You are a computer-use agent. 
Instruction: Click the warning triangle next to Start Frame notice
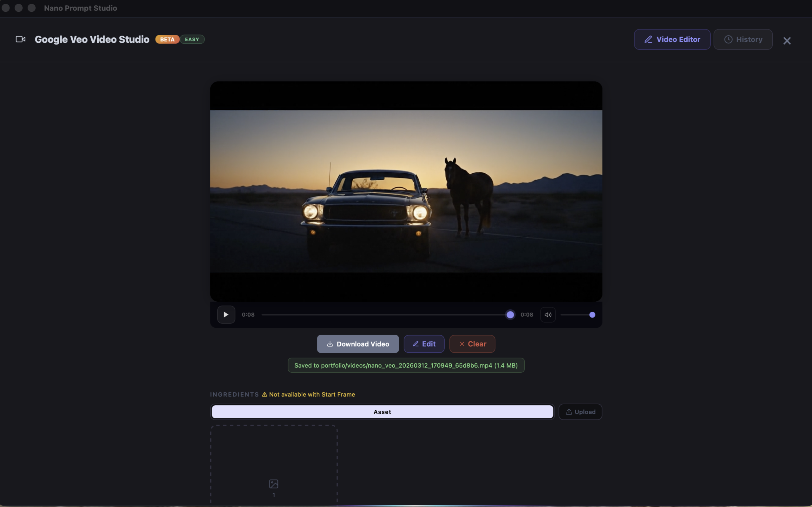(x=265, y=394)
